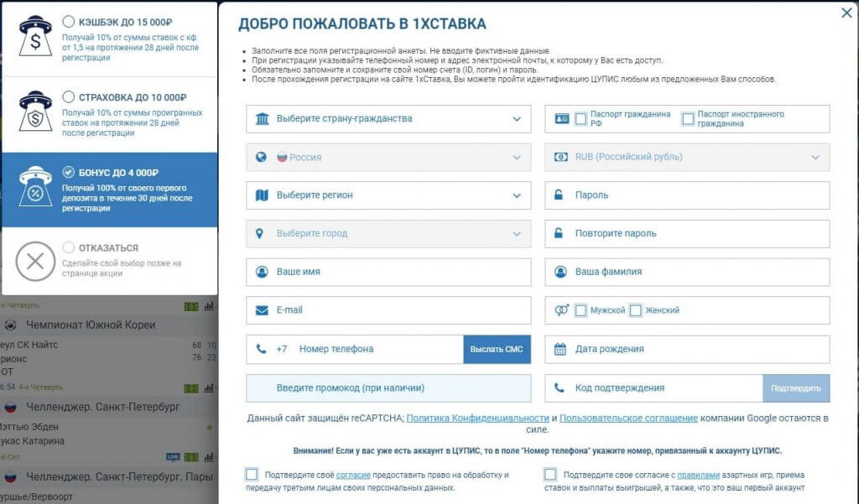This screenshot has height=504, width=859.
Task: Tick the Женский gender checkbox
Action: tap(636, 310)
